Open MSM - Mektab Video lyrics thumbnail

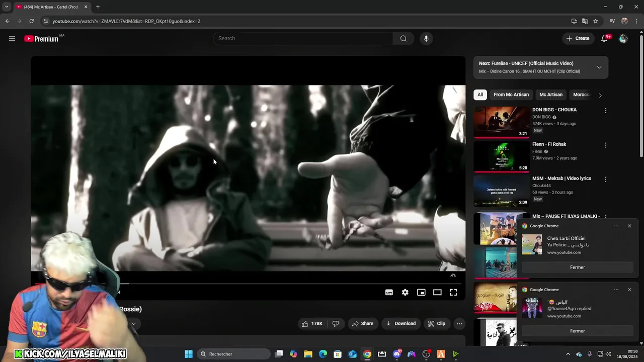pos(502,191)
